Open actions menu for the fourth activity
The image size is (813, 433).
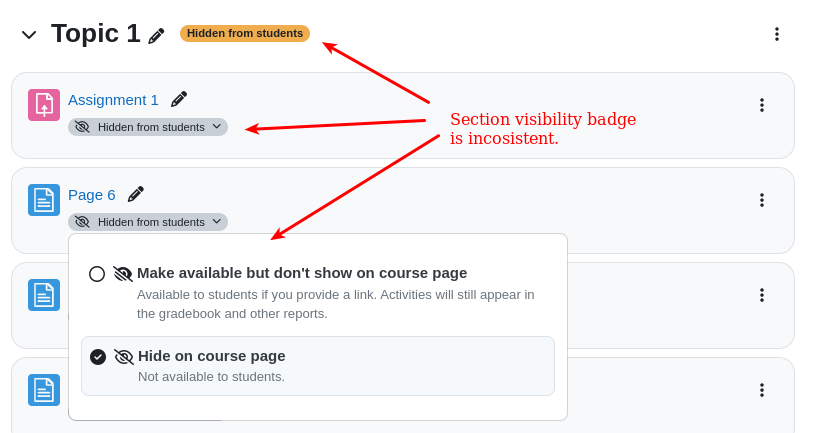point(762,390)
